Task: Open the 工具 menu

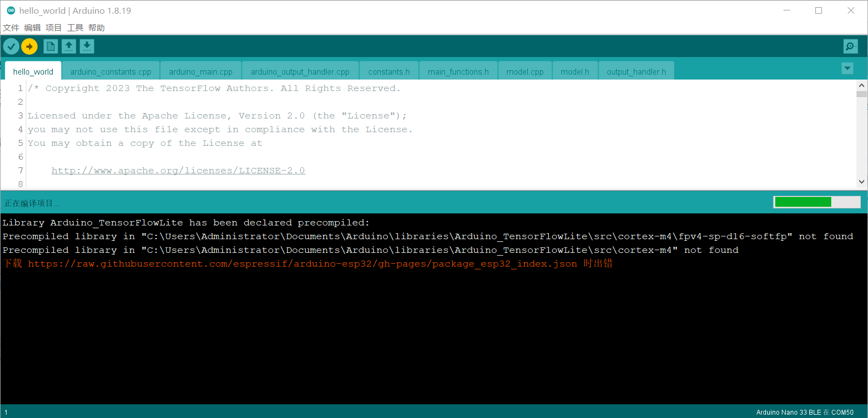Action: click(x=75, y=28)
